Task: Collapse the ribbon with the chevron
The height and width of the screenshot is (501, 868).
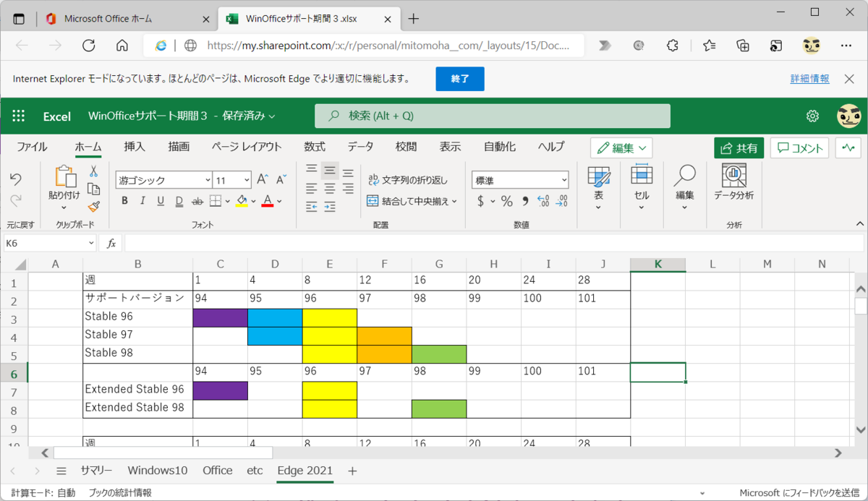Action: tap(859, 226)
